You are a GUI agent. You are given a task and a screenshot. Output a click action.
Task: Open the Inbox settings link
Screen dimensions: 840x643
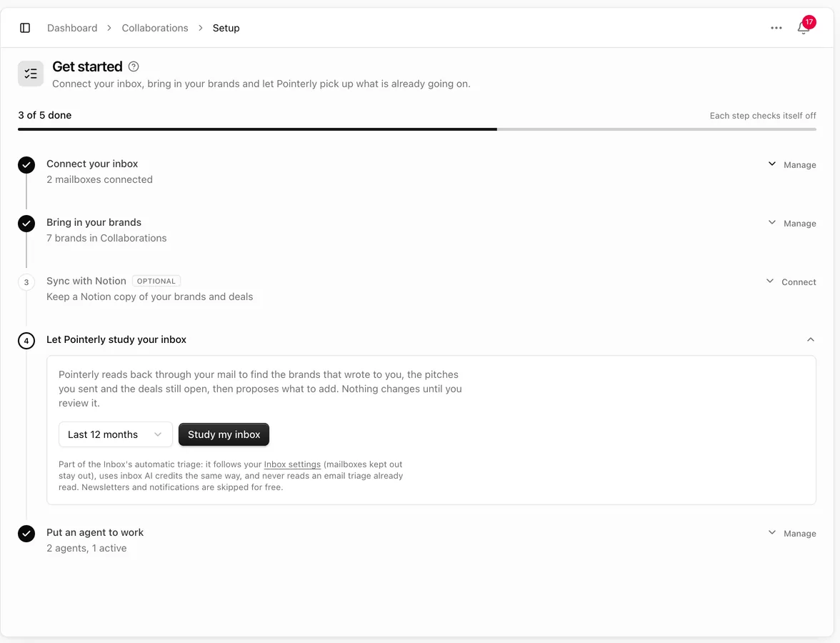point(293,464)
